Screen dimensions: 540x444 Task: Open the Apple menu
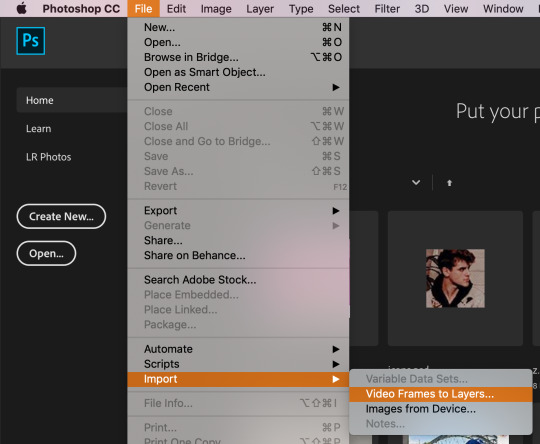[21, 8]
